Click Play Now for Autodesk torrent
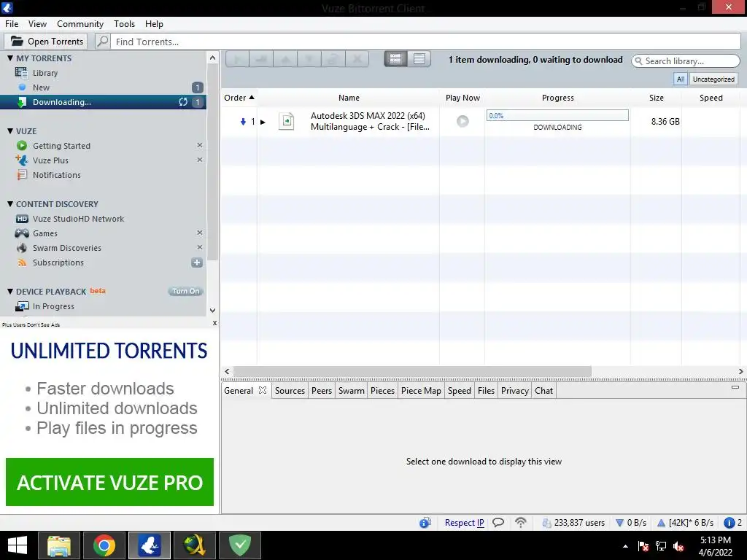 (x=462, y=122)
